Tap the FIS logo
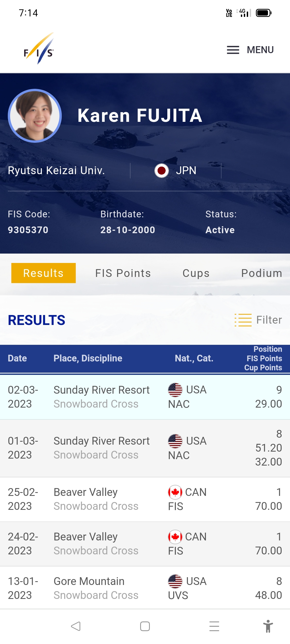 (39, 49)
